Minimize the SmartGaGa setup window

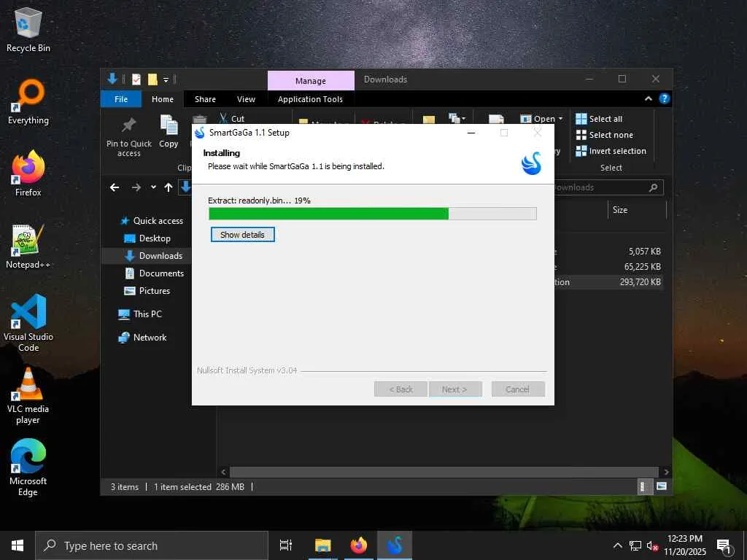(x=471, y=133)
